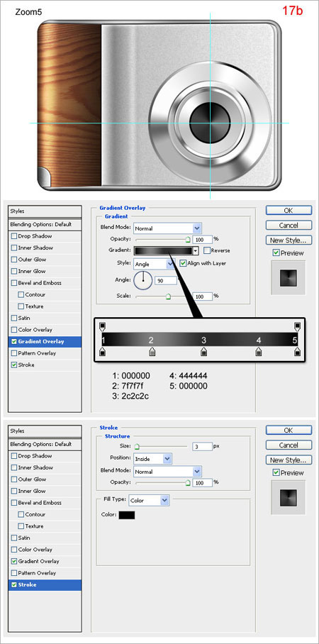
Task: Enable the Drop Shadow checkbox in upper Styles list
Action: click(x=14, y=236)
